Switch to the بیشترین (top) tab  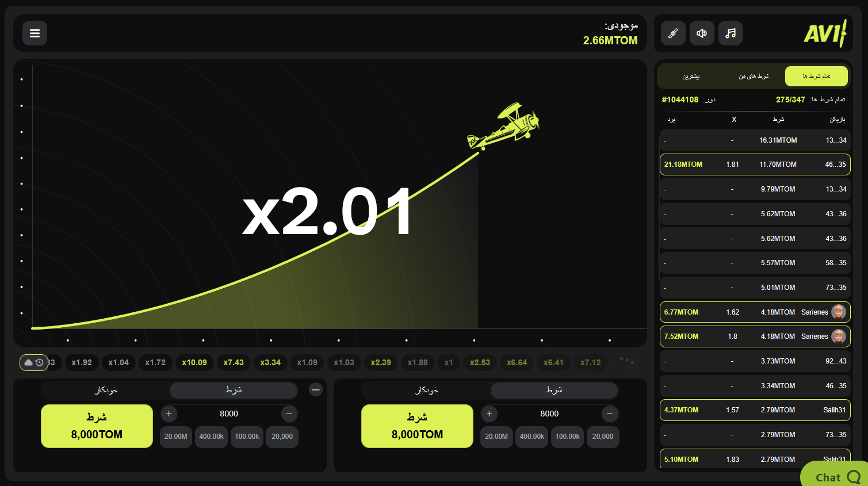[691, 76]
